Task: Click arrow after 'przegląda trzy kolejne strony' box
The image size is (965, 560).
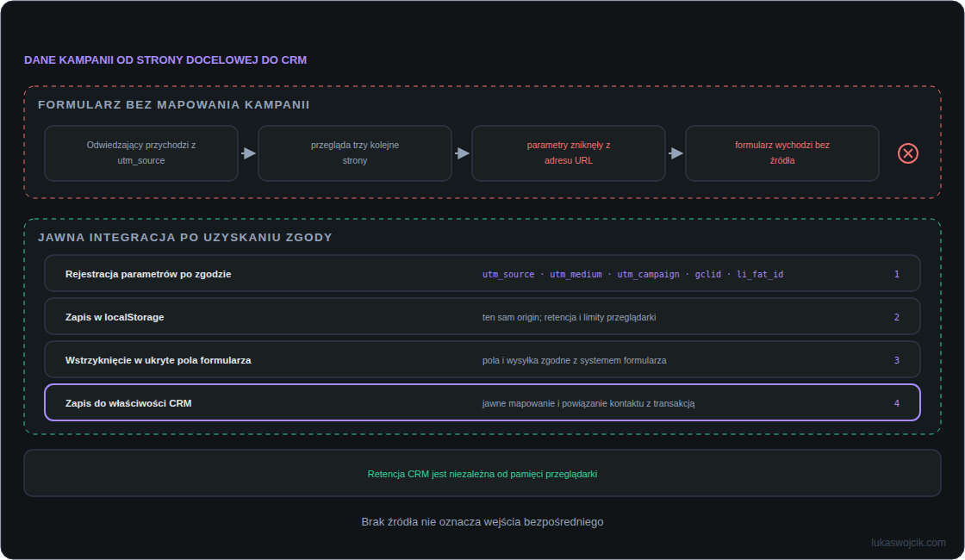Action: (462, 153)
